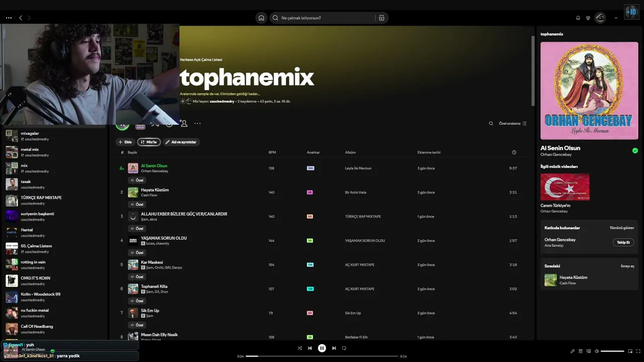Toggle the "Özel" tag under ALLAHU EKBER track
Screen dimensions: 644x362
(137, 228)
